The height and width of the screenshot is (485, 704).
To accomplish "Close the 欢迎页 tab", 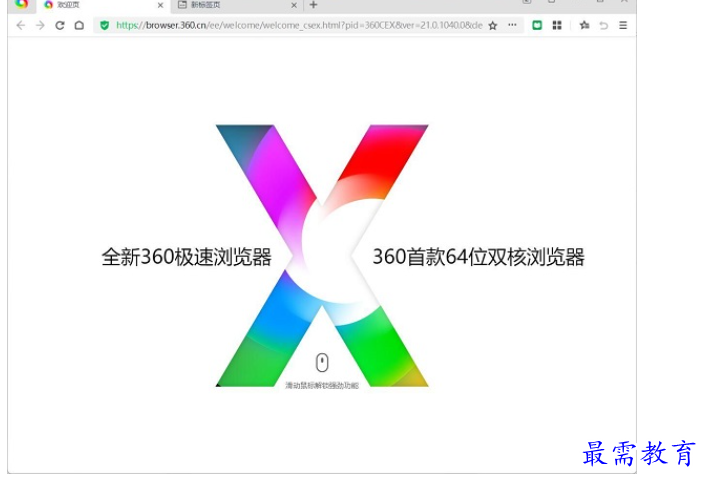I will [x=160, y=5].
